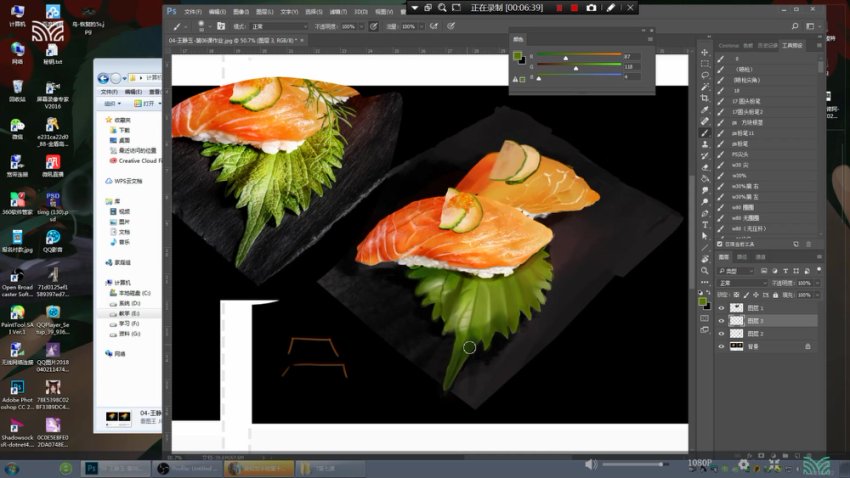The image size is (850, 478).
Task: Switch to the 工具预设 panel tab
Action: pyautogui.click(x=794, y=45)
